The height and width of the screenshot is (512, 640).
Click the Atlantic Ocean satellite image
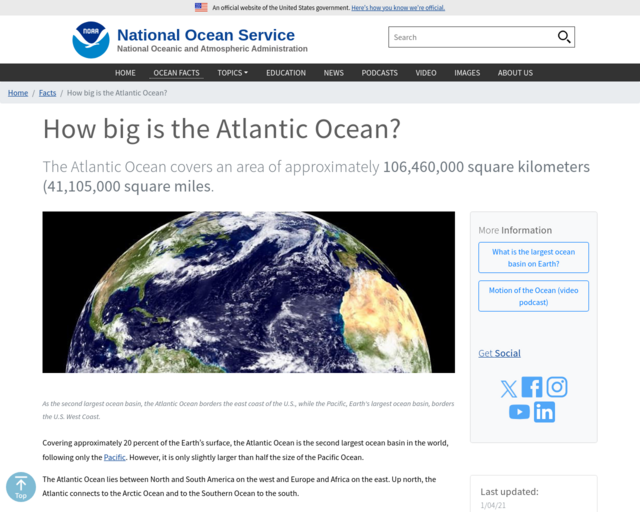click(x=249, y=292)
